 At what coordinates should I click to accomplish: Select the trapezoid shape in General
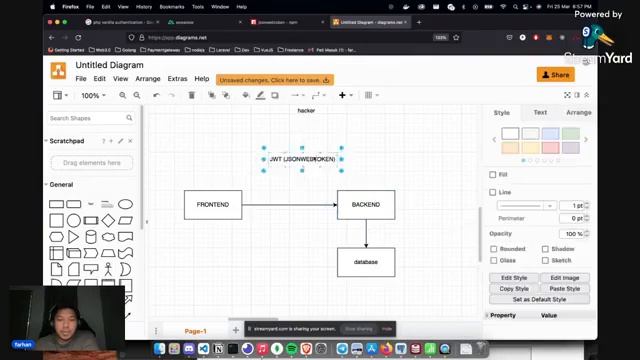point(108,253)
